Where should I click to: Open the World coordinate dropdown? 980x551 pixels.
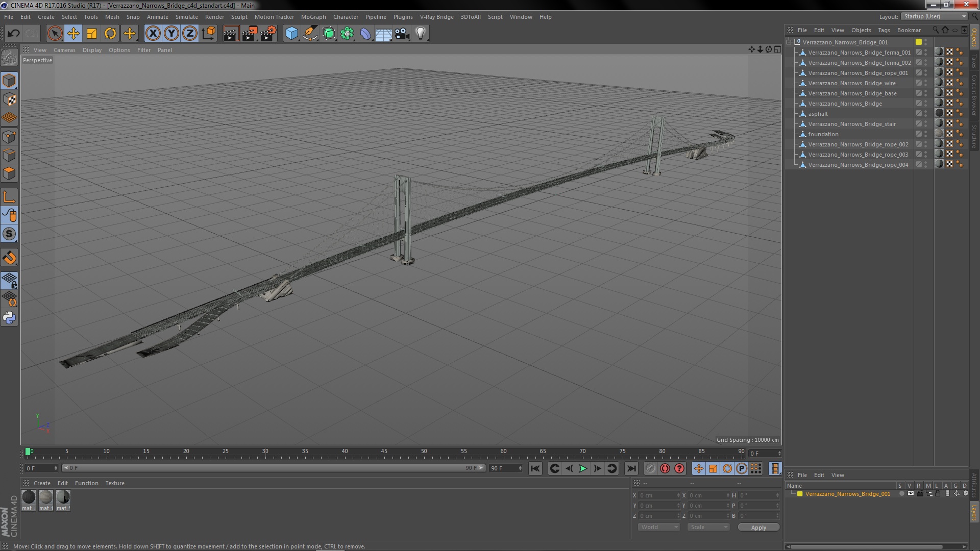coord(658,527)
